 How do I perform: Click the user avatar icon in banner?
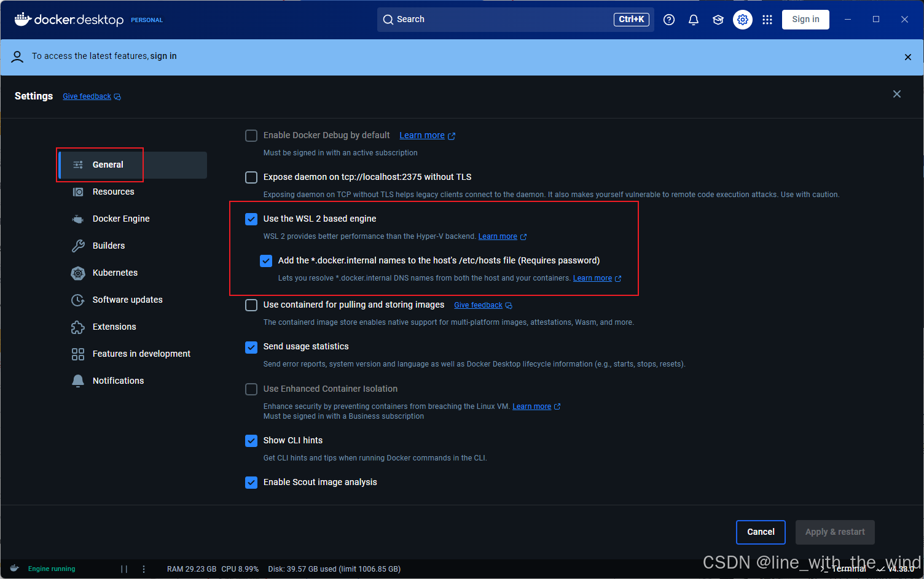point(17,56)
